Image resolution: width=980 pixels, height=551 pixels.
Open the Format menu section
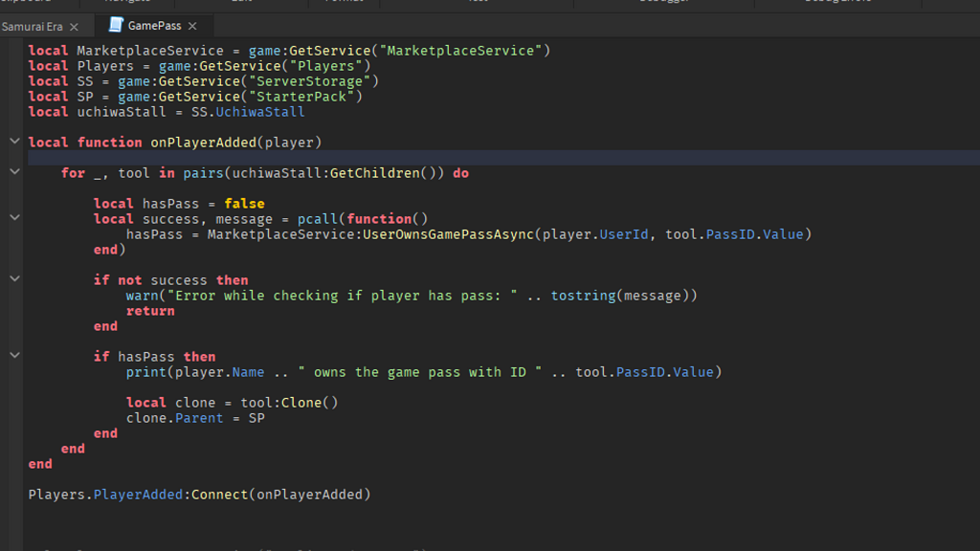[x=343, y=2]
